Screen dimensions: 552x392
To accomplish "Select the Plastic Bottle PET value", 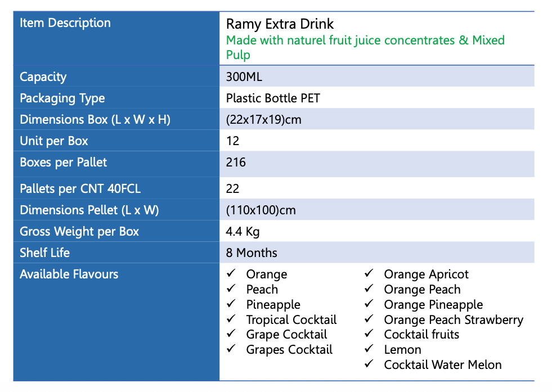I will [273, 98].
